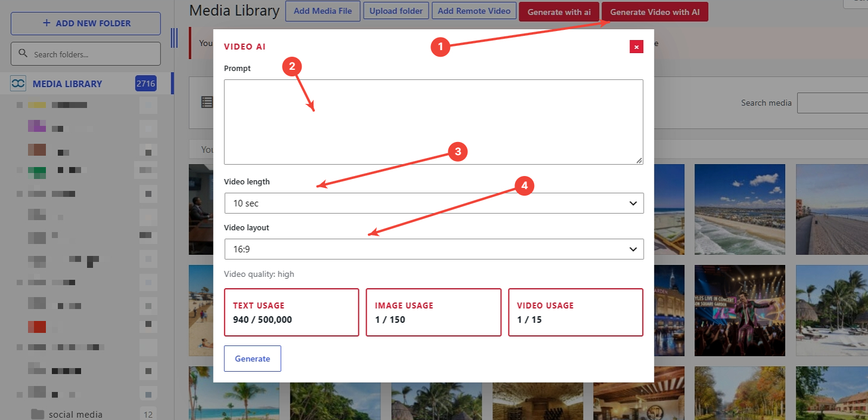Screen dimensions: 868x420
Task: Click Add Remote Video button
Action: click(474, 11)
